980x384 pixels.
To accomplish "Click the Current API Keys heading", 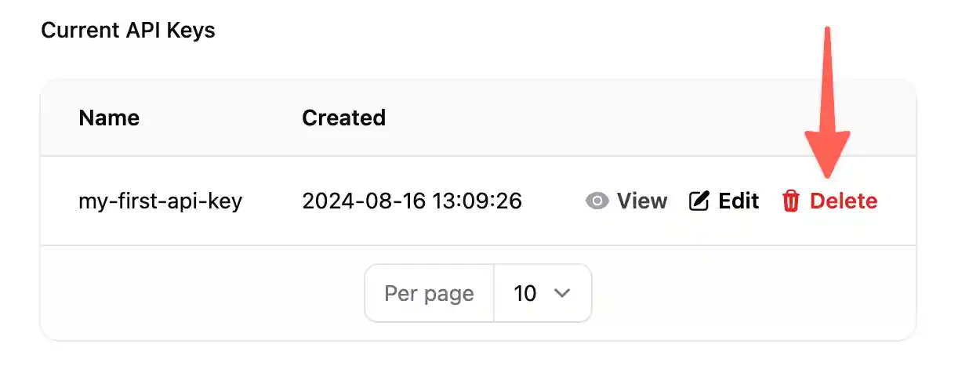I will point(128,31).
